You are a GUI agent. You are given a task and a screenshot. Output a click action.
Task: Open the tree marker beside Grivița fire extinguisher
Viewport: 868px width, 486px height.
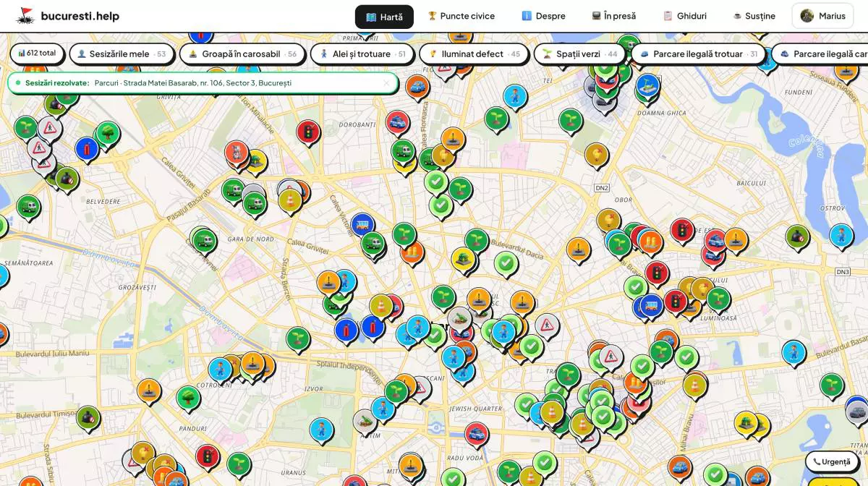click(108, 133)
